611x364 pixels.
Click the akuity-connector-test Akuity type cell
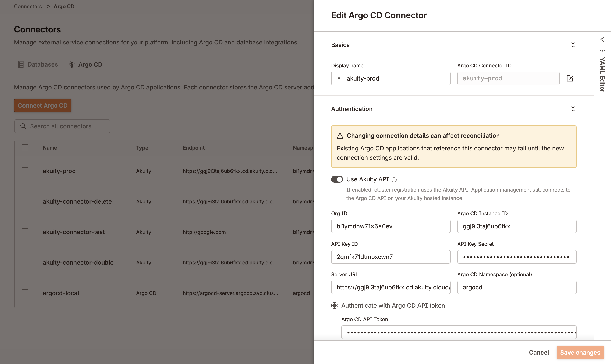pyautogui.click(x=144, y=232)
